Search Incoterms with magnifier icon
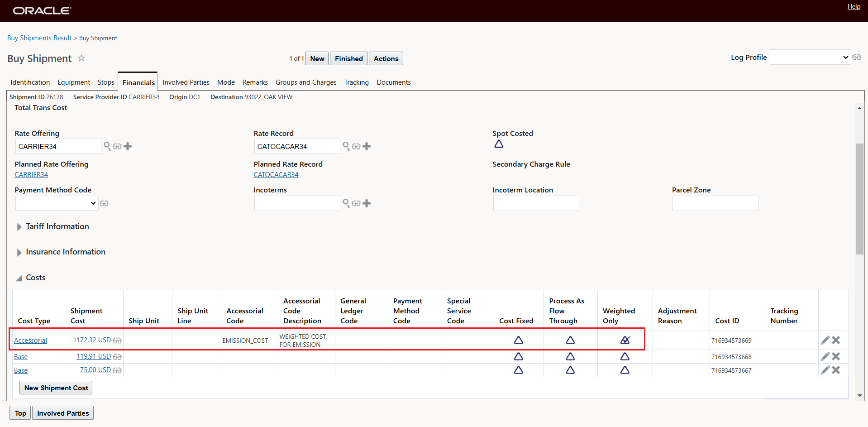 coord(346,203)
